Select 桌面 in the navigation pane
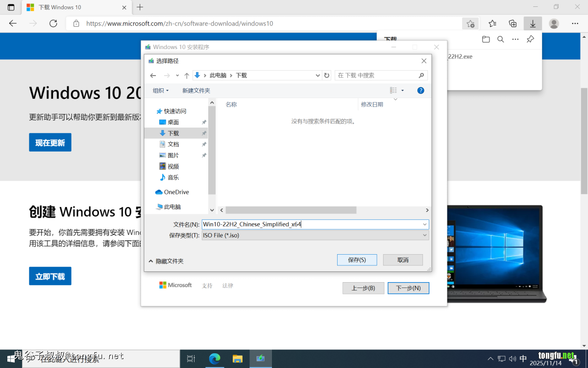Viewport: 588px width, 368px height. point(173,122)
